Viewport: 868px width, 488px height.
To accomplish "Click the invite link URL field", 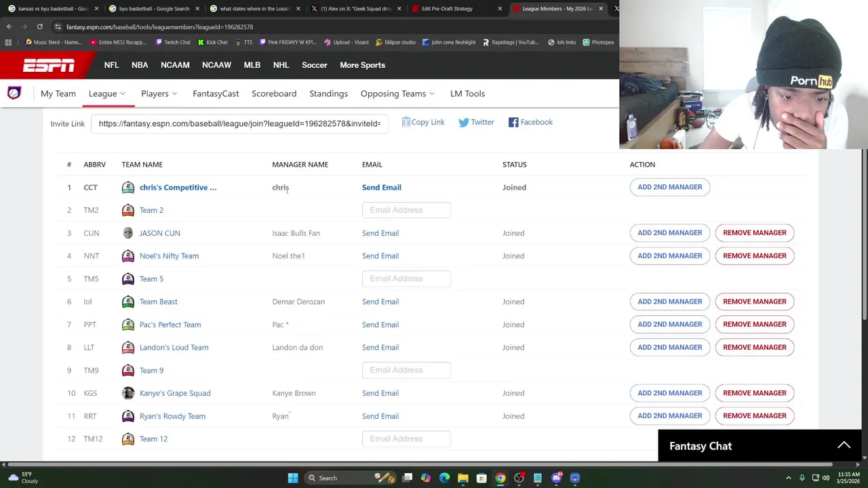I will pos(239,123).
